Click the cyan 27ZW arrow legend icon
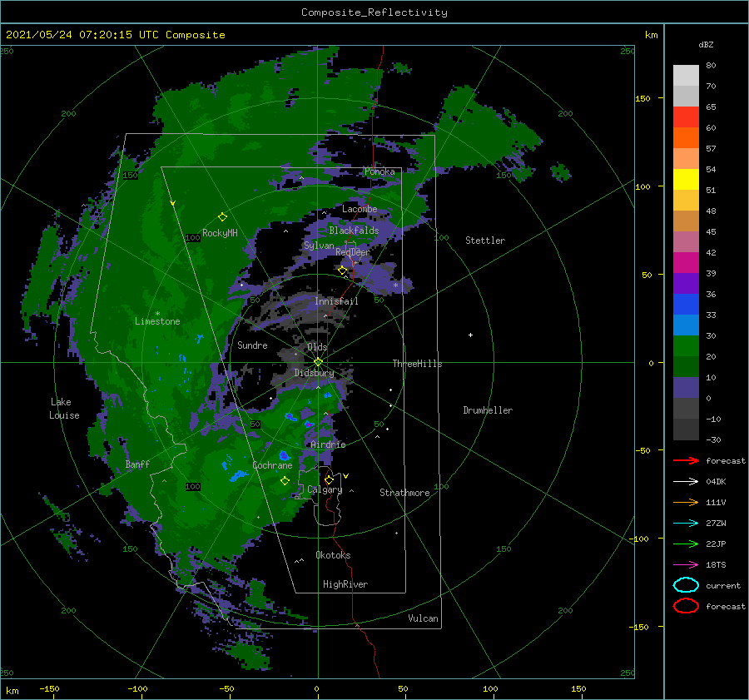 tap(686, 524)
